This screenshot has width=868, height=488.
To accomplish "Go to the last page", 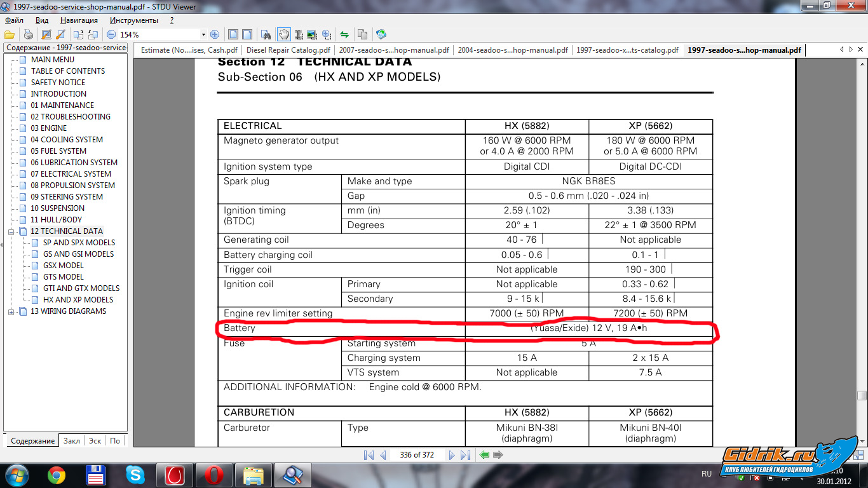I will 465,455.
